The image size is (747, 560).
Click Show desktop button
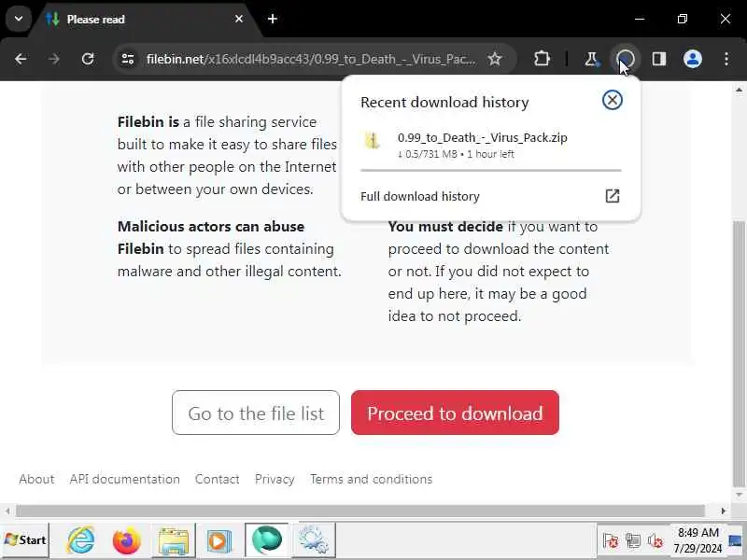(736, 540)
